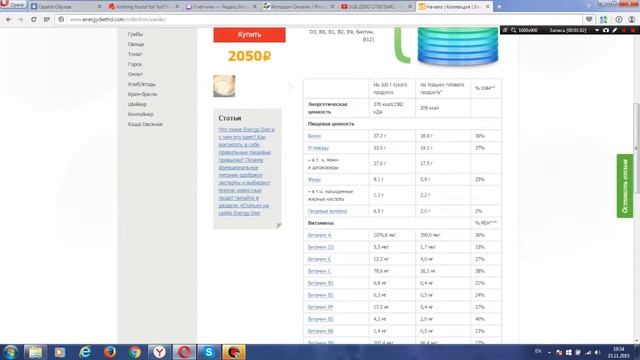
Task: Open Yandex browser from the taskbar
Action: coord(160,352)
